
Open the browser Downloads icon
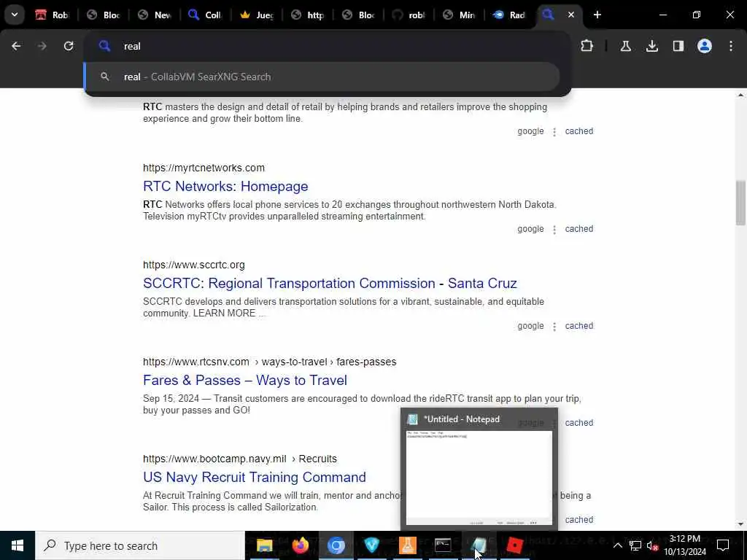pyautogui.click(x=651, y=46)
